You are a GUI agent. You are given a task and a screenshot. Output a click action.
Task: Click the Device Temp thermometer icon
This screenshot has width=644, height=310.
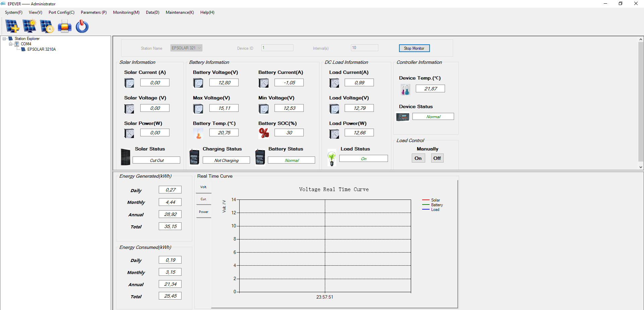pos(405,89)
